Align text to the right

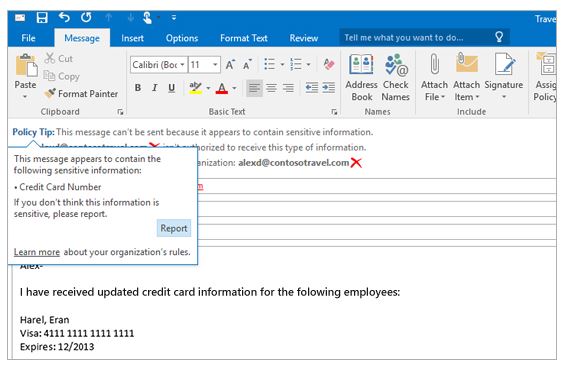[x=288, y=88]
